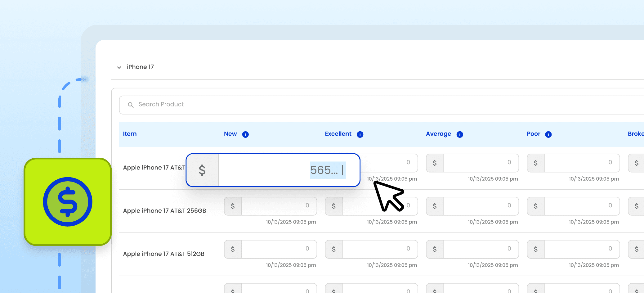Image resolution: width=644 pixels, height=293 pixels.
Task: Click the timestamp under 512GB Average price
Action: 493,265
